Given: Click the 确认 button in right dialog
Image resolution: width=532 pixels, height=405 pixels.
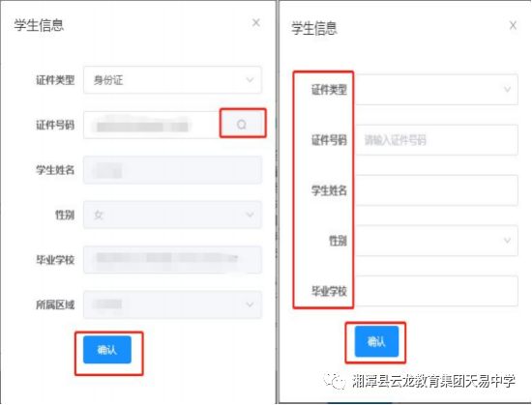Looking at the screenshot, I should pyautogui.click(x=376, y=341).
